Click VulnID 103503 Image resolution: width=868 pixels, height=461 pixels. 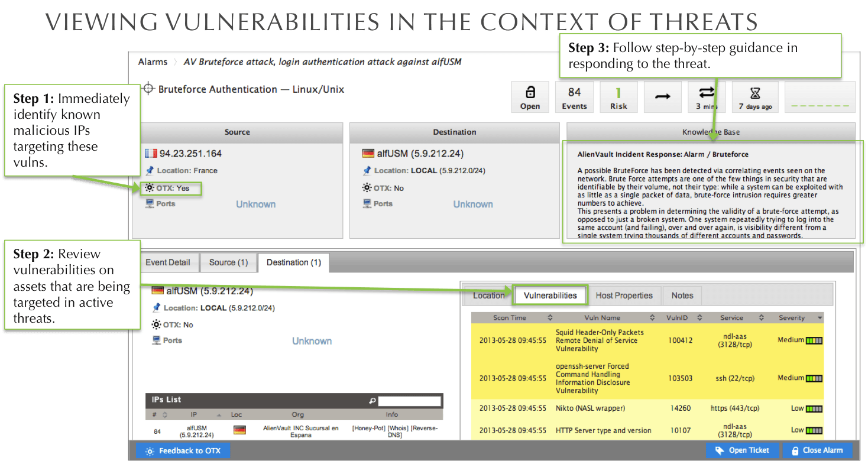pyautogui.click(x=680, y=379)
